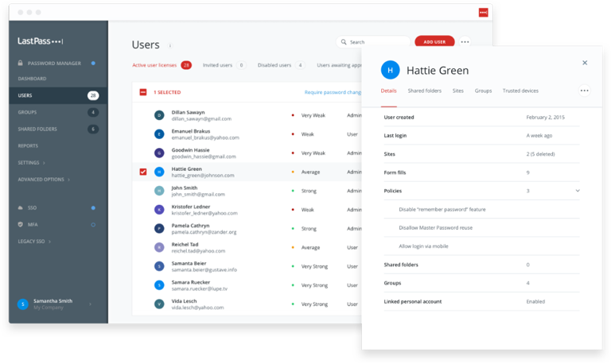The width and height of the screenshot is (611, 364).
Task: Switch to the Trusted devices tab
Action: (x=520, y=91)
